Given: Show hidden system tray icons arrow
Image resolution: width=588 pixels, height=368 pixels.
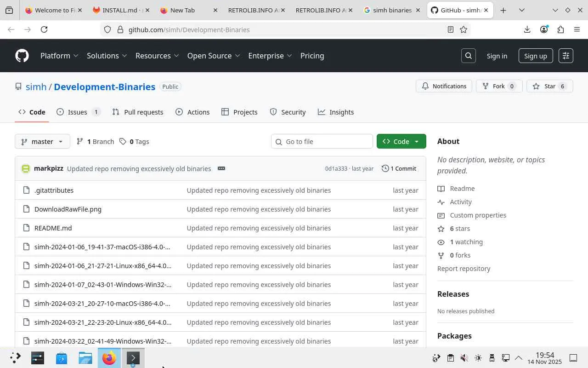Looking at the screenshot, I should tap(519, 358).
